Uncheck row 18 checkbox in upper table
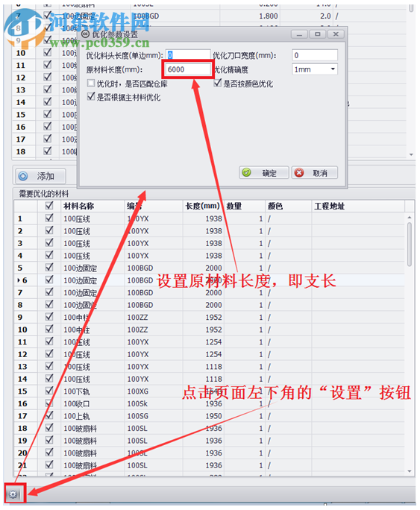 point(48,151)
